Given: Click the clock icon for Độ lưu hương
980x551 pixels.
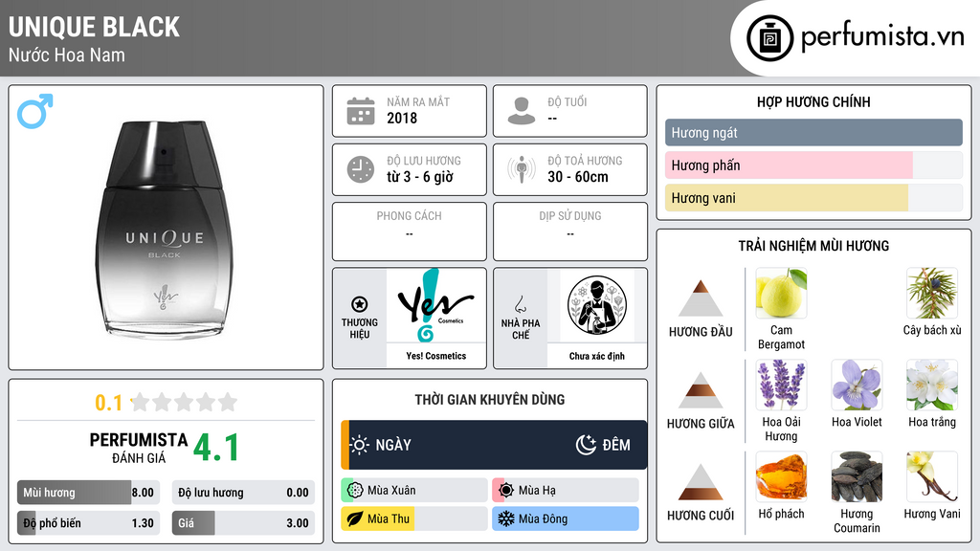Looking at the screenshot, I should pyautogui.click(x=361, y=169).
